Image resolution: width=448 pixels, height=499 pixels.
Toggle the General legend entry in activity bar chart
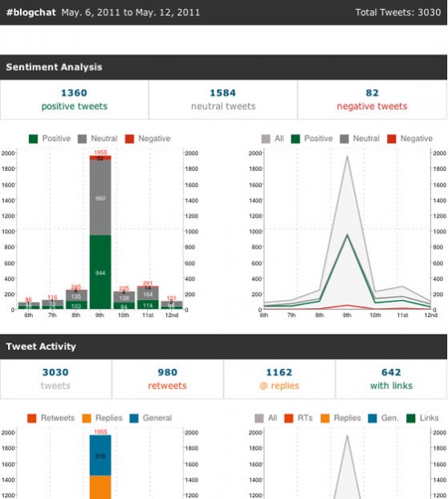pos(151,418)
